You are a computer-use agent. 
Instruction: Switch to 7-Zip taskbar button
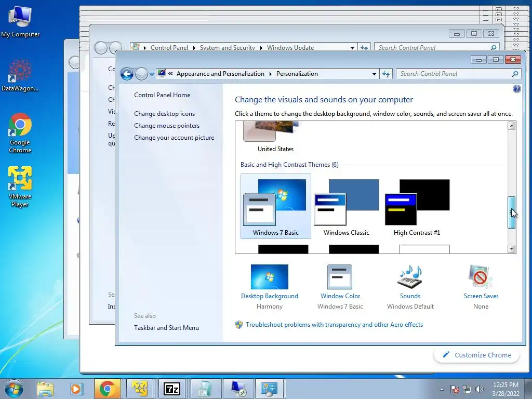(x=171, y=389)
